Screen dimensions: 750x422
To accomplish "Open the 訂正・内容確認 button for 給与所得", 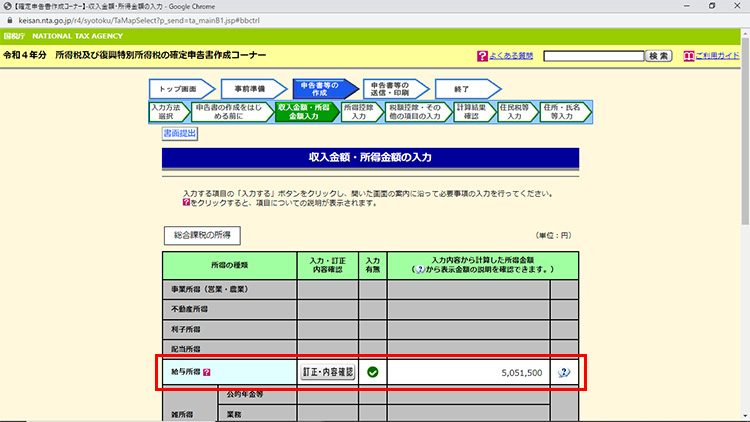I will [327, 372].
